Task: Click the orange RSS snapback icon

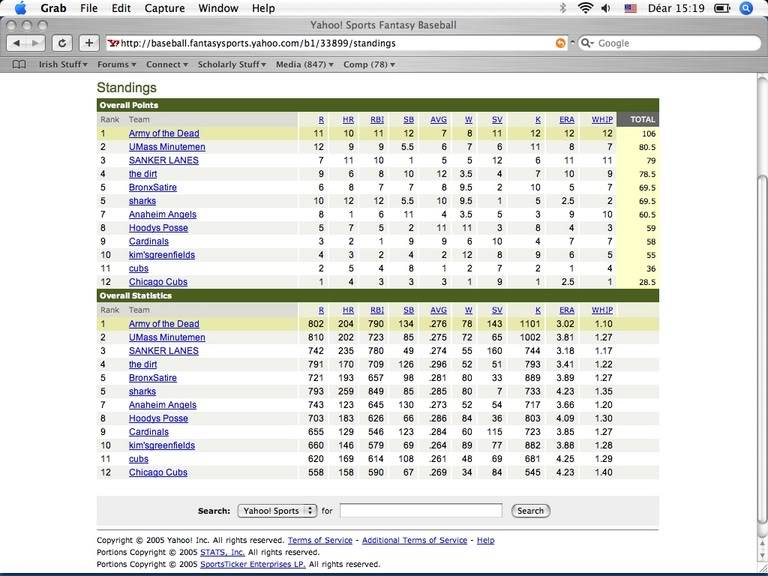Action: pos(560,43)
